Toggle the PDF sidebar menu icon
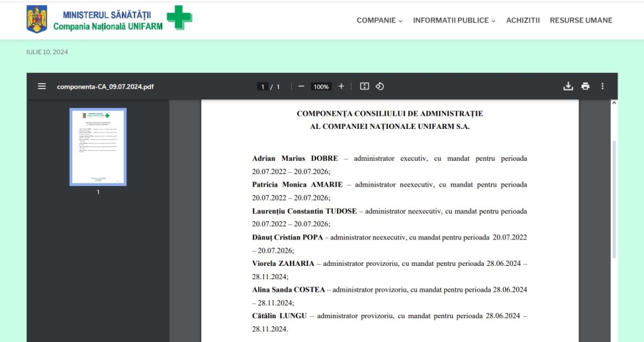 (42, 86)
